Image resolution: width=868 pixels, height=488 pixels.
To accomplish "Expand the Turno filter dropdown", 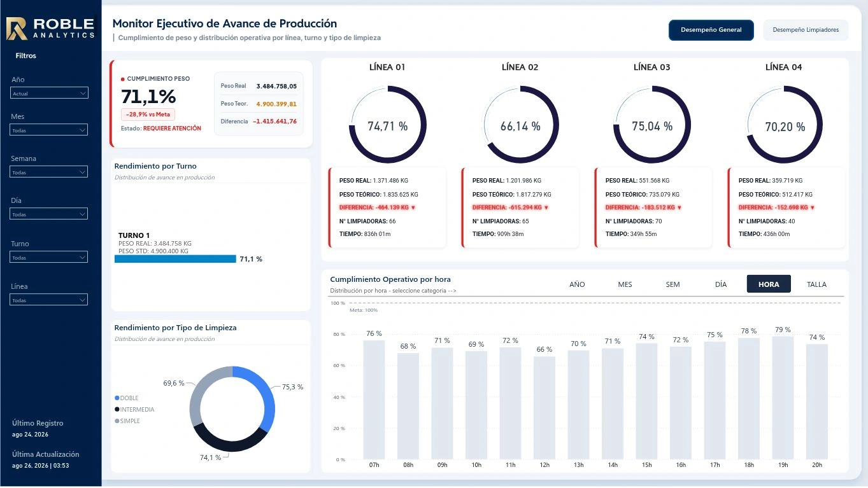I will 49,257.
